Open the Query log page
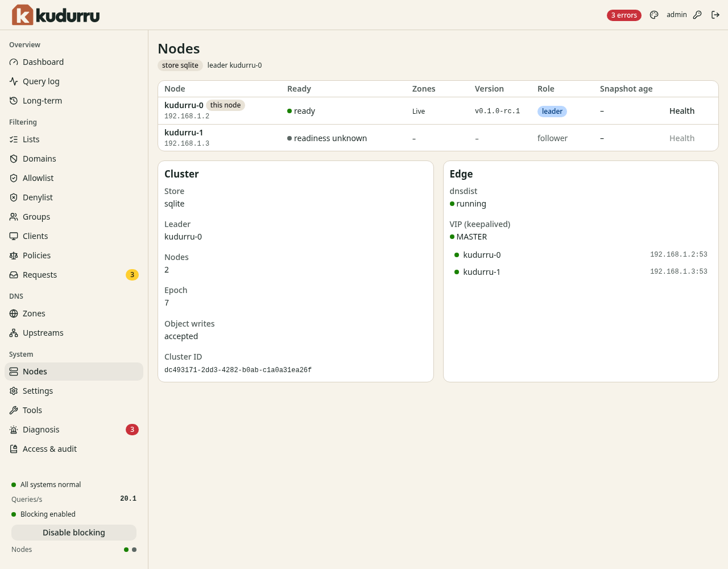 click(74, 81)
